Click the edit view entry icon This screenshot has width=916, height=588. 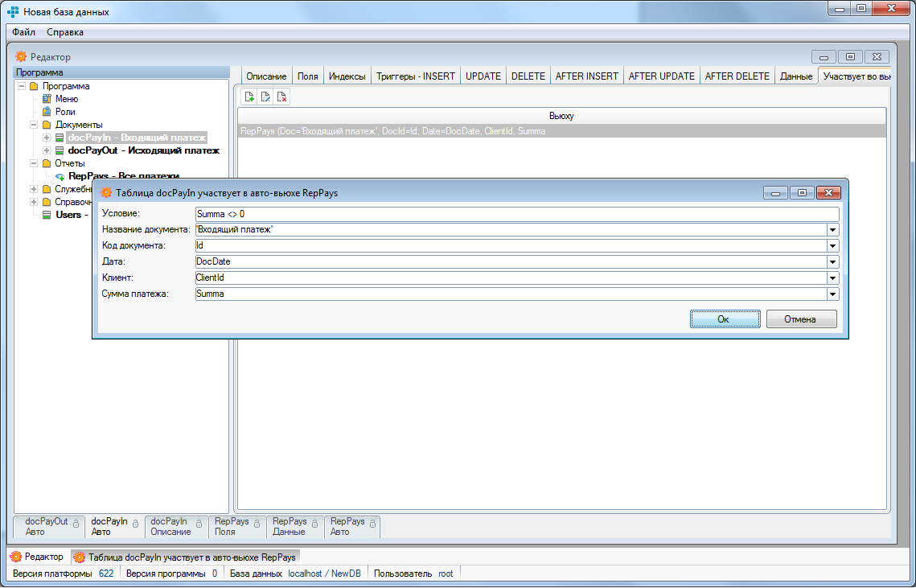pyautogui.click(x=265, y=97)
